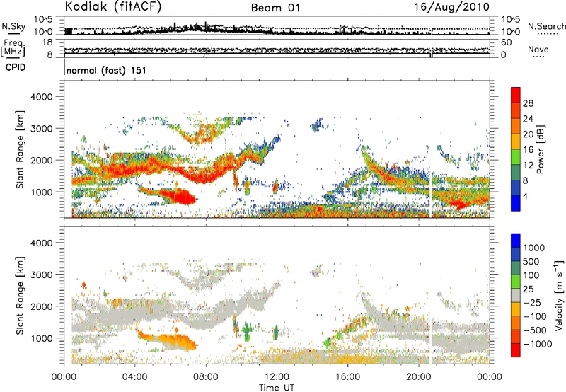Viewport: 566px width, 392px height.
Task: Click the "Slant Range [km]" label of velocity panel
Action: [x=20, y=296]
